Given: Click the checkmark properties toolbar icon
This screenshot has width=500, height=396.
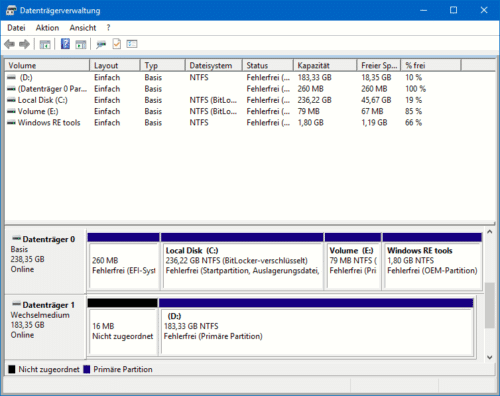Looking at the screenshot, I should (117, 44).
